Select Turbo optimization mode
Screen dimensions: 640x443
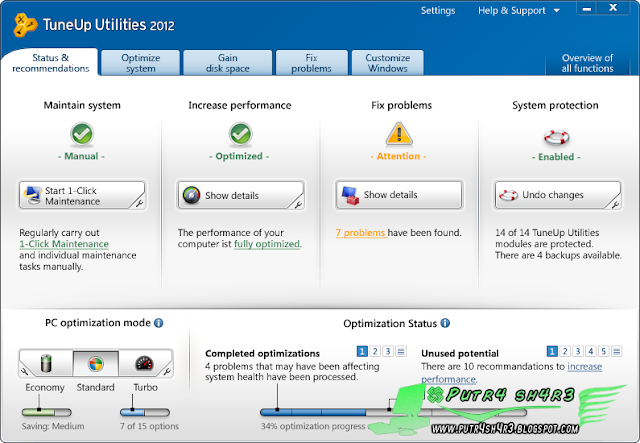144,363
